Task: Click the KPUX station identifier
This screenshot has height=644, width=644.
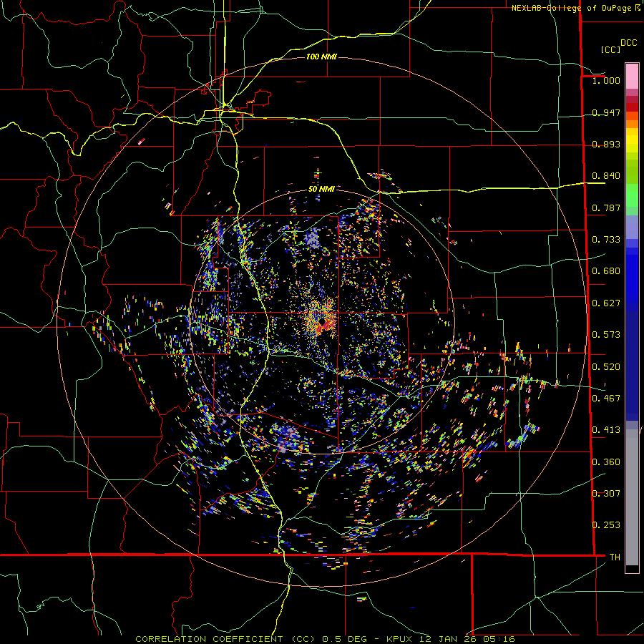Action: coord(401,639)
